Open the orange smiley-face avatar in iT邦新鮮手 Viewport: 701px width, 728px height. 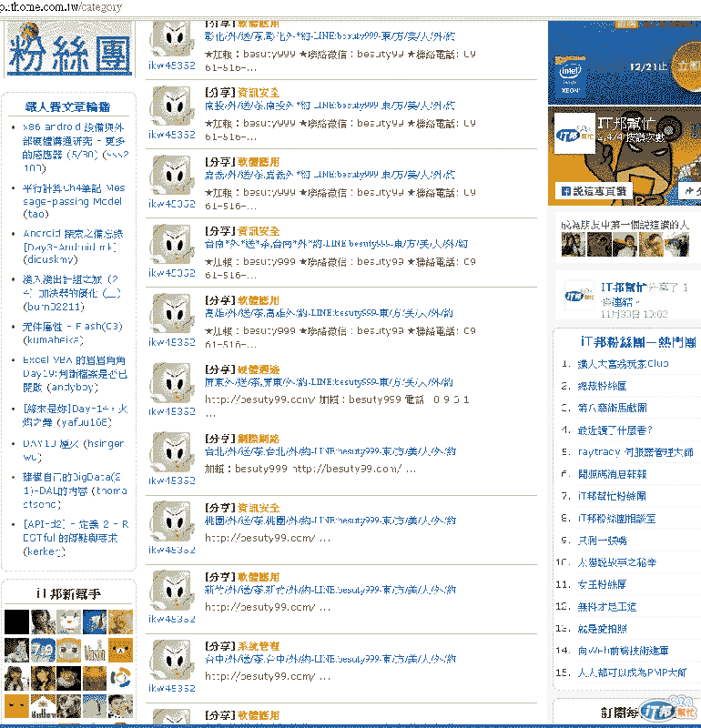tap(16, 706)
